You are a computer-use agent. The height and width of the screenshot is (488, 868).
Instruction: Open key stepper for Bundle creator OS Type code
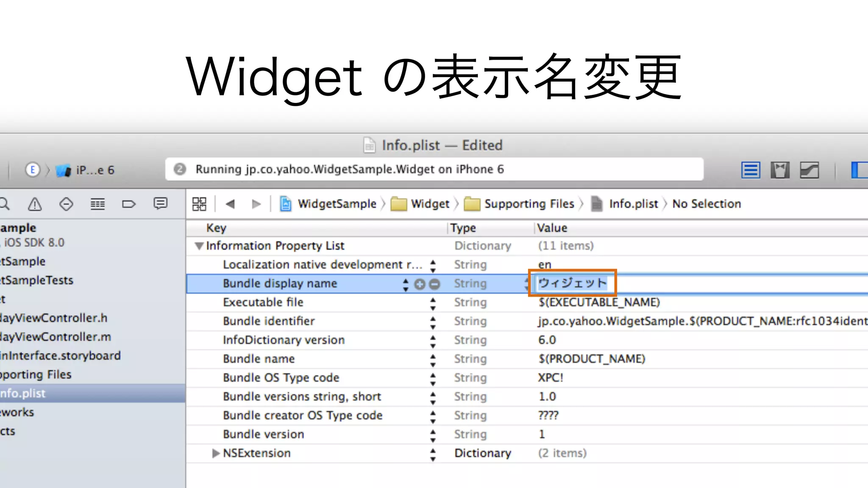click(x=433, y=416)
